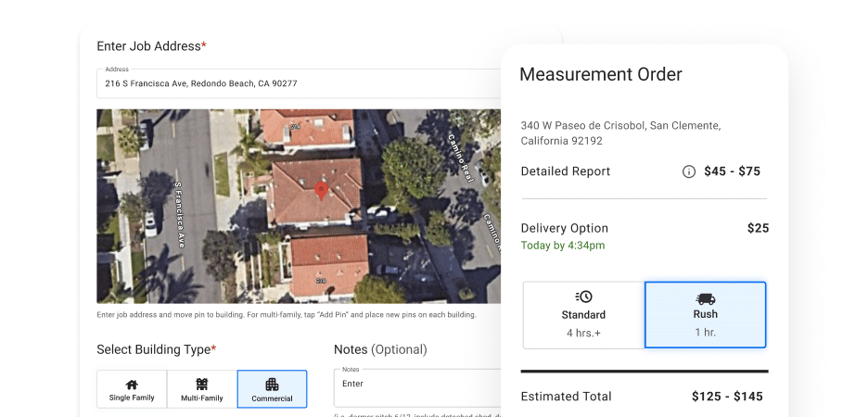
Task: Click the Select Building Type label
Action: pos(157,349)
